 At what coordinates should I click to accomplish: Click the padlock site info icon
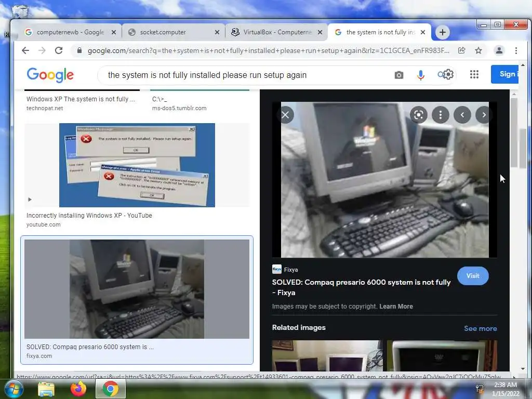tap(79, 50)
